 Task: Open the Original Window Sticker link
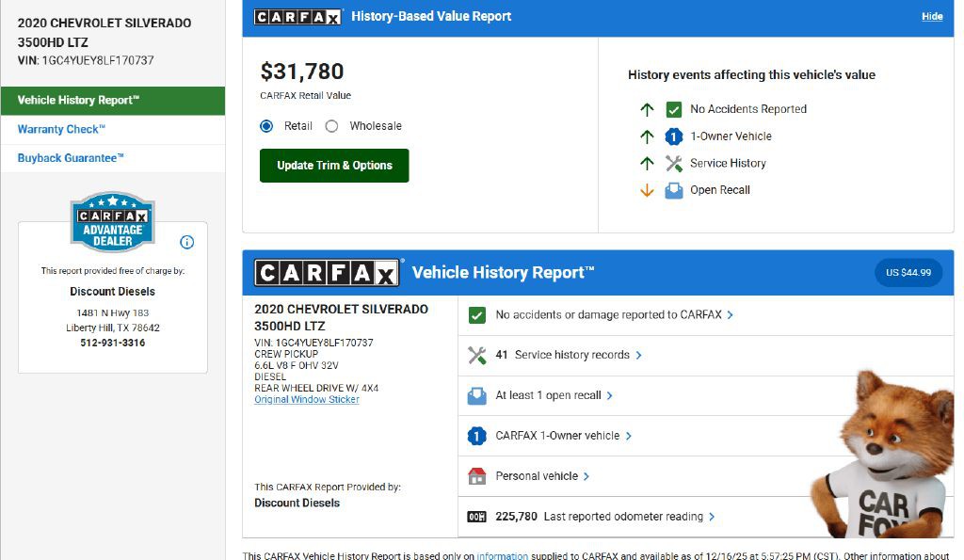coord(306,399)
